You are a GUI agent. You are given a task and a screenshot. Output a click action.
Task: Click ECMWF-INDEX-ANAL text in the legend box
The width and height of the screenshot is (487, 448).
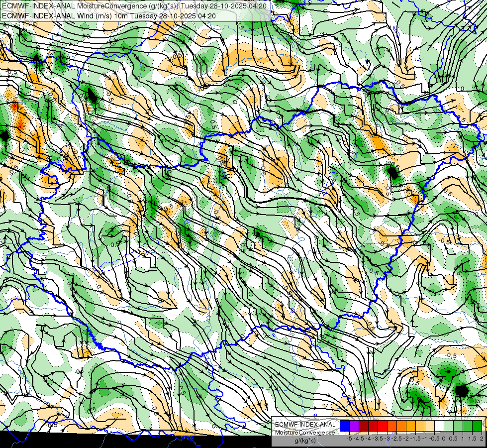pos(305,425)
